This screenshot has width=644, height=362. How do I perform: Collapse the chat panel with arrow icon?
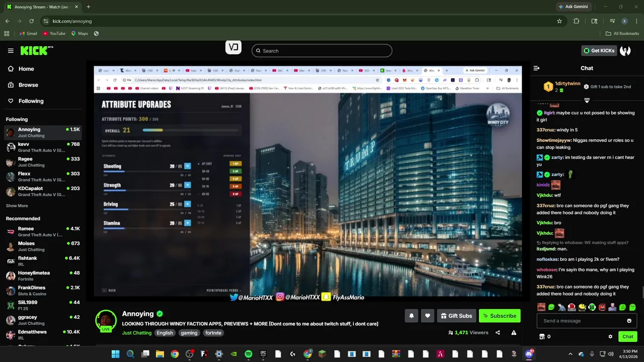tap(536, 68)
